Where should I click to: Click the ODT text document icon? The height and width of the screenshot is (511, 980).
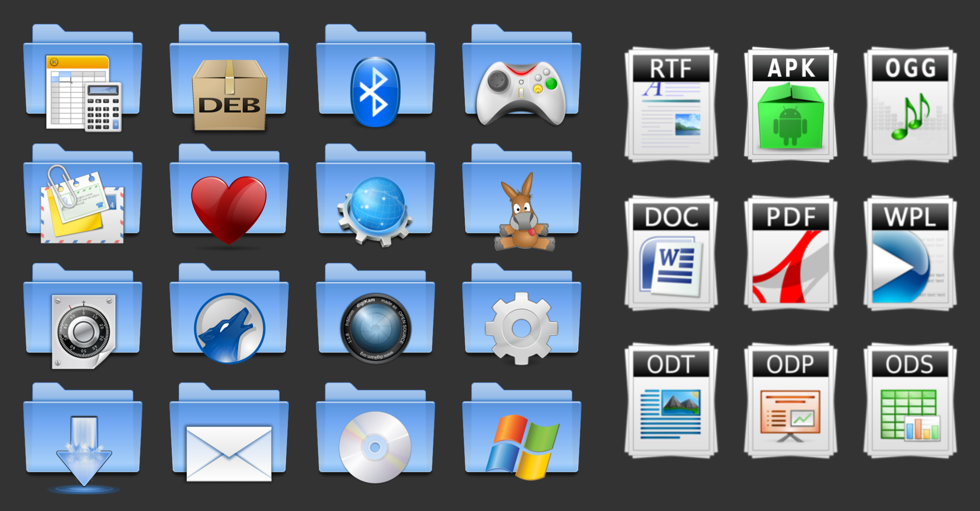[x=671, y=401]
